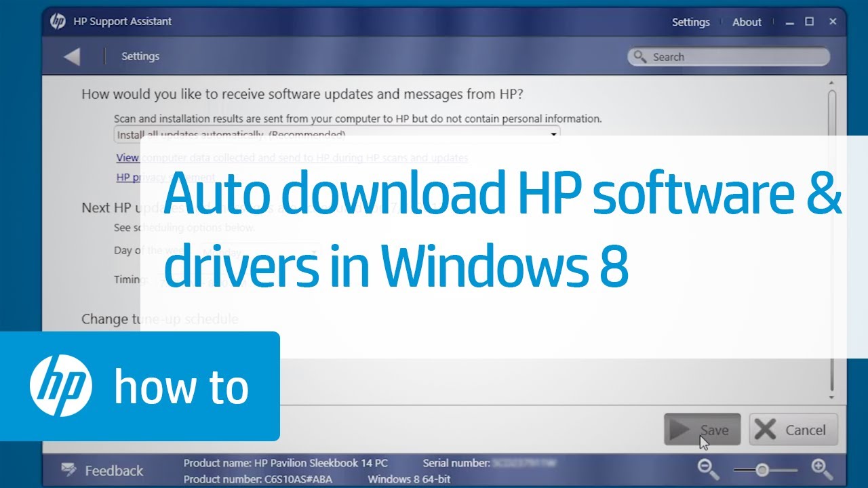
Task: Close the HP Support Assistant window
Action: 833,22
